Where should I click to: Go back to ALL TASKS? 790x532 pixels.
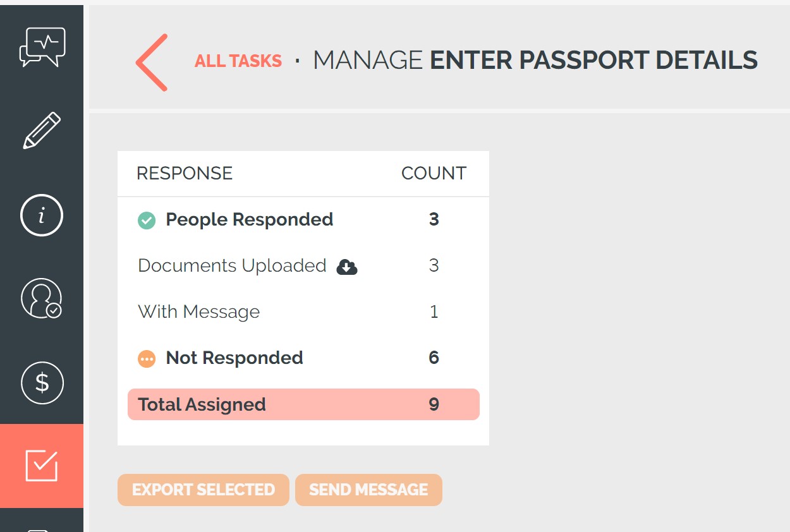click(238, 61)
